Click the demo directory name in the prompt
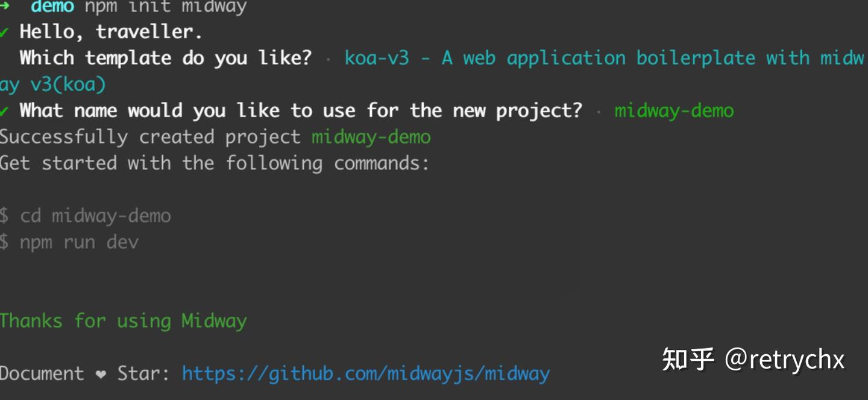 (x=52, y=7)
